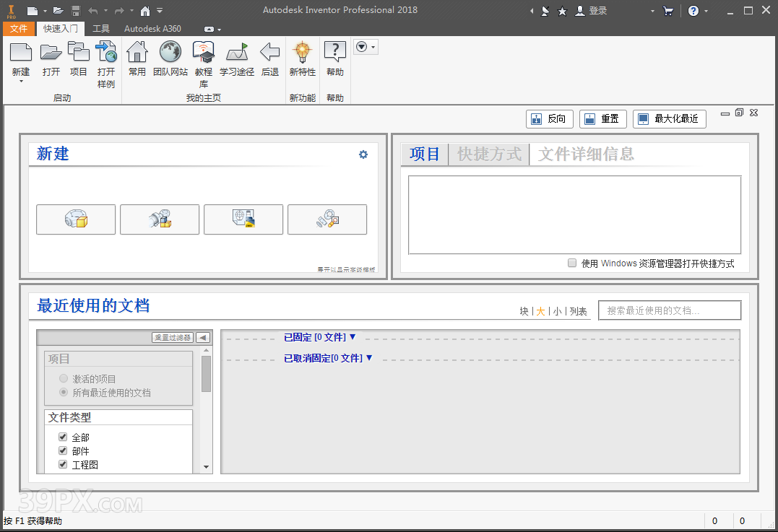Click the 后退 (Back) arrow icon
Image resolution: width=778 pixels, height=532 pixels.
click(270, 52)
